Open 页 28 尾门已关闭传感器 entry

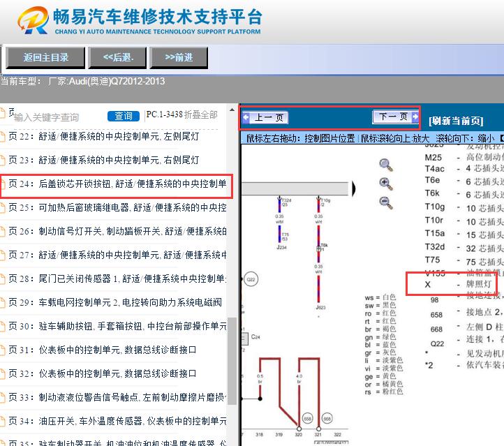pyautogui.click(x=117, y=278)
